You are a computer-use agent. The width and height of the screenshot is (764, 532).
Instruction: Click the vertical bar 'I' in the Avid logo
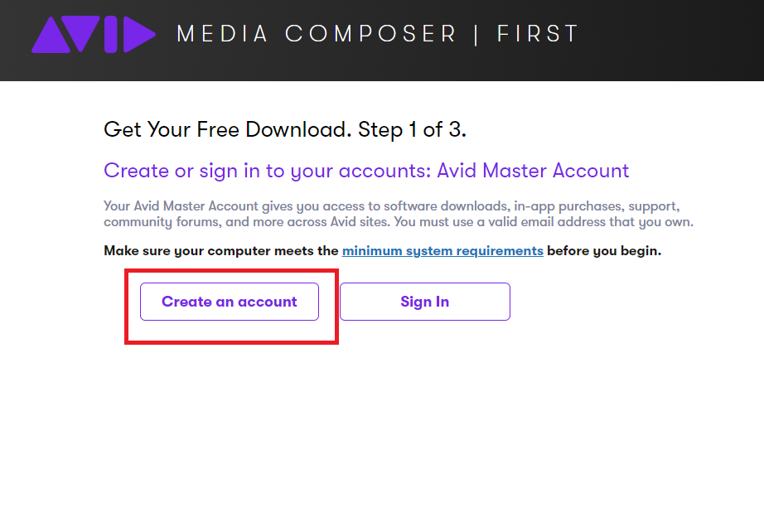(x=112, y=35)
